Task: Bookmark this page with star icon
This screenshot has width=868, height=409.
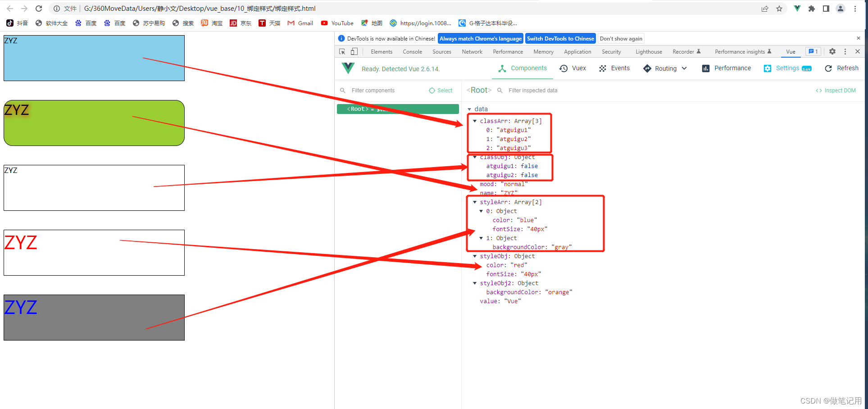Action: coord(779,9)
